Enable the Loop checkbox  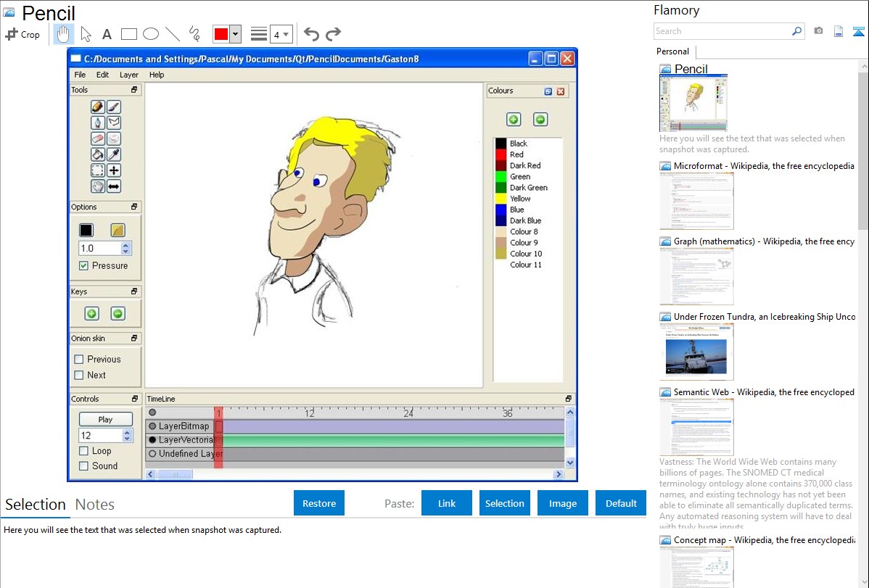[x=83, y=451]
